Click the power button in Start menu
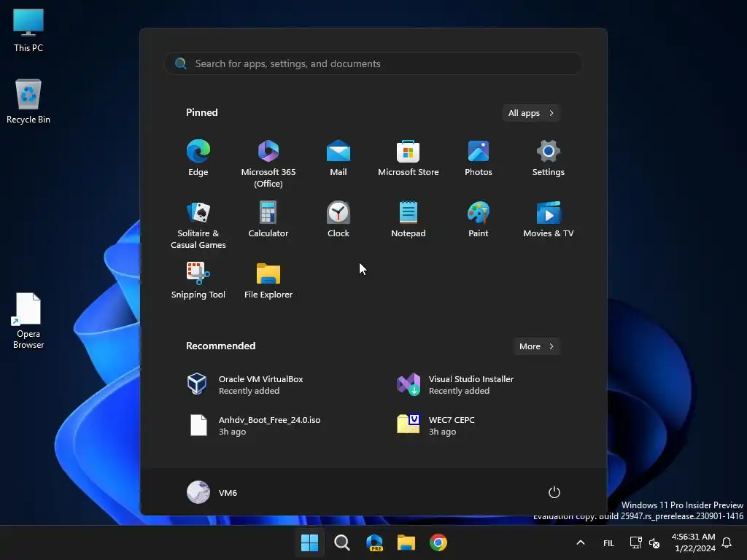Image resolution: width=747 pixels, height=560 pixels. pyautogui.click(x=554, y=492)
